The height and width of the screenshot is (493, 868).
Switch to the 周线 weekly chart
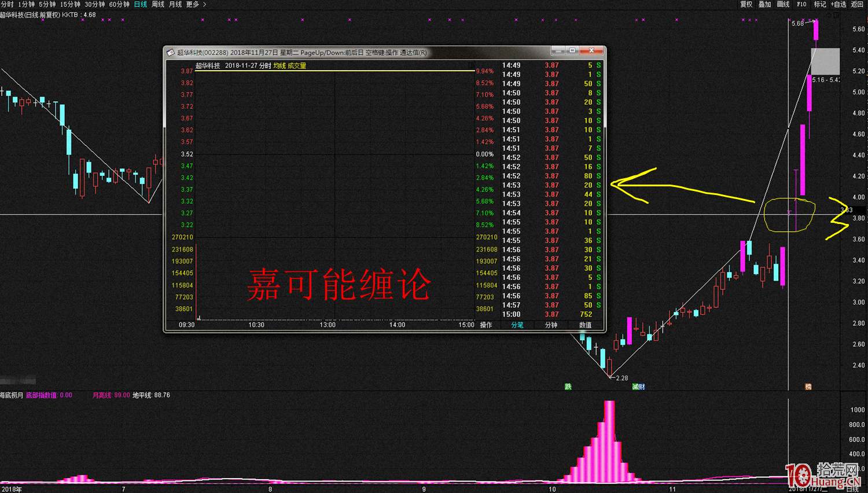pos(158,4)
